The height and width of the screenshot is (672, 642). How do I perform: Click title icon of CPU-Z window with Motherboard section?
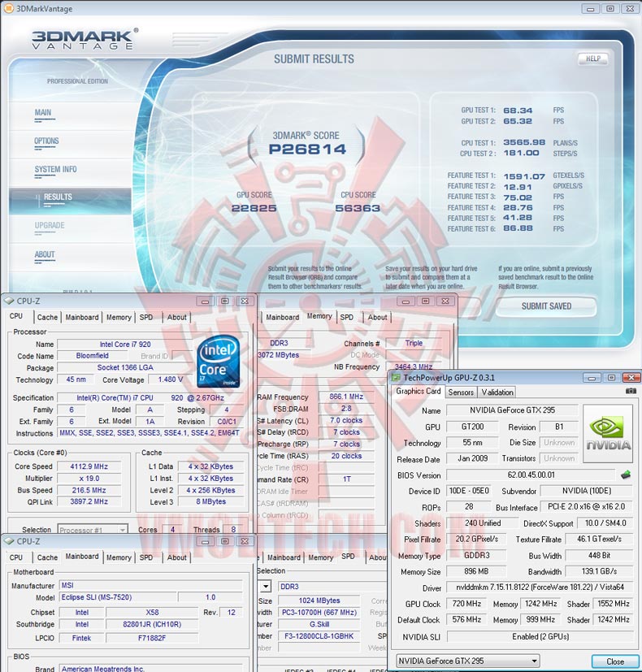(9, 541)
